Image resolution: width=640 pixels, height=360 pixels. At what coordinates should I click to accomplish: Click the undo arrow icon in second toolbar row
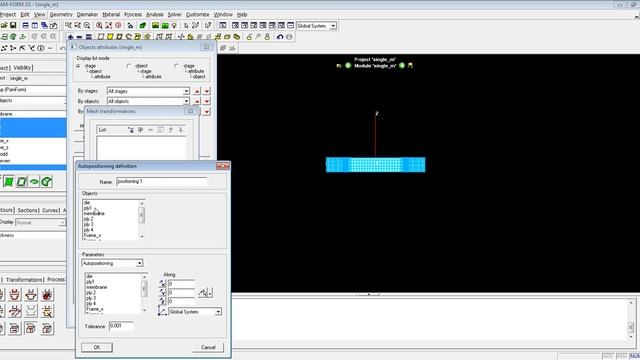tap(280, 37)
